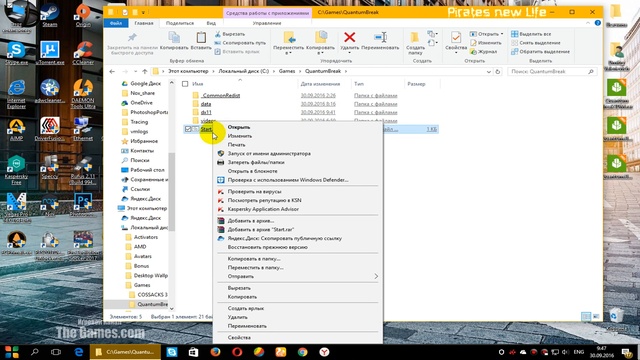Viewport: 640px width, 360px height.
Task: Click the Cut (Вырезать) ribbon button
Action: (x=230, y=34)
